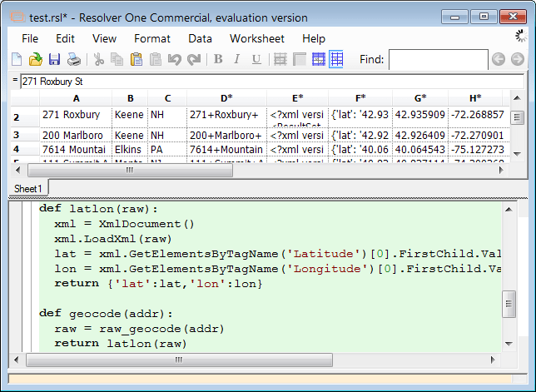The height and width of the screenshot is (392, 536).
Task: Select cell containing 7614 Mountai
Action: [76, 149]
